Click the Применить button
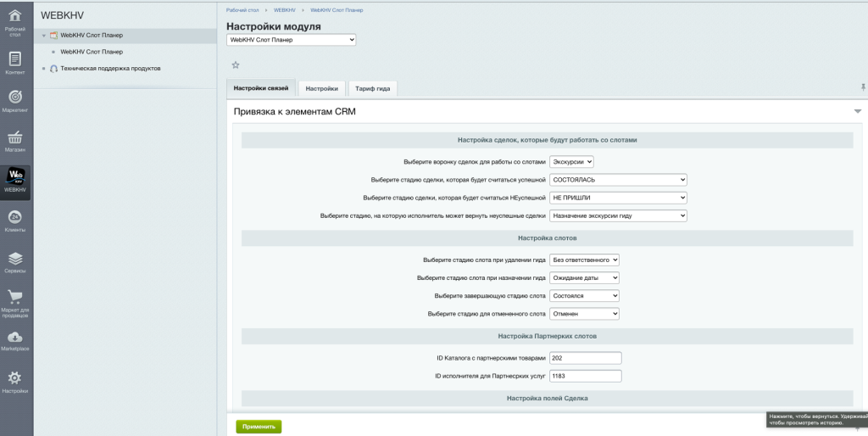Image resolution: width=868 pixels, height=436 pixels. [259, 427]
